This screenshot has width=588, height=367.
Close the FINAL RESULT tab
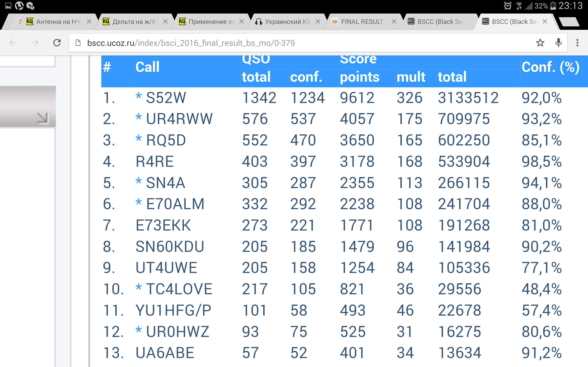tap(394, 22)
